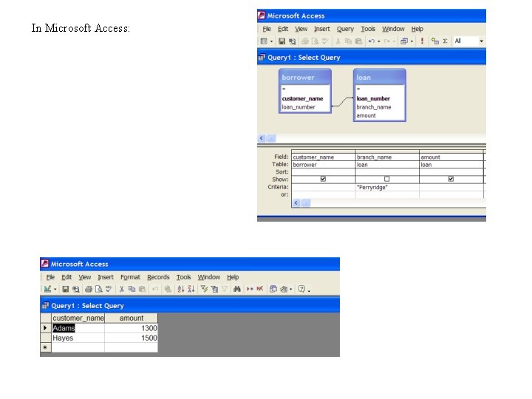The width and height of the screenshot is (532, 399).
Task: Click the Save icon in the query design toolbar
Action: click(x=282, y=41)
